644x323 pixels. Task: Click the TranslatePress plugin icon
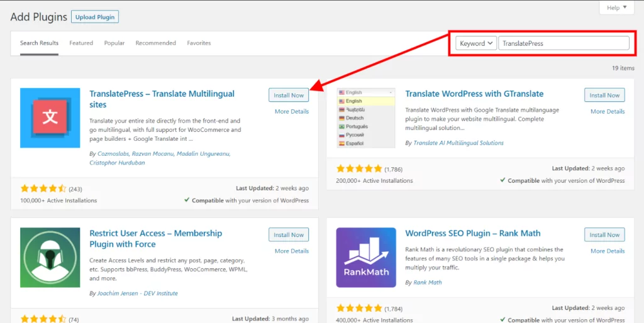50,118
